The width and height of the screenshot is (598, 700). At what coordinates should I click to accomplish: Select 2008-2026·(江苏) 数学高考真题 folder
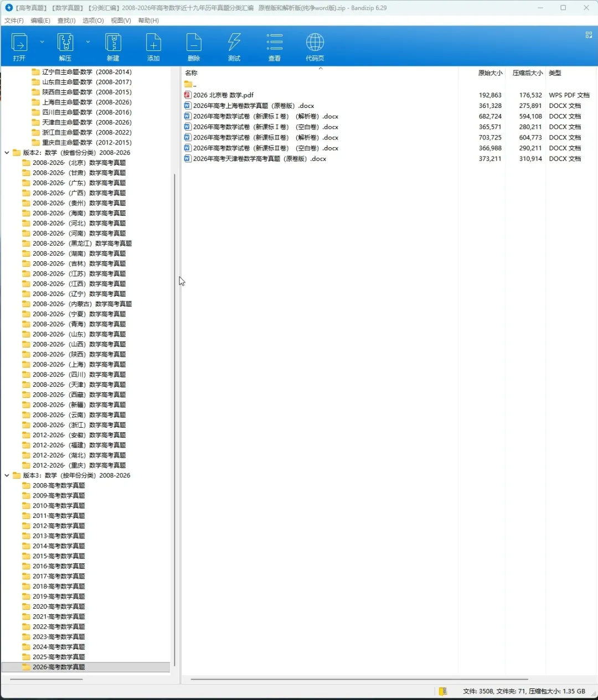click(79, 274)
